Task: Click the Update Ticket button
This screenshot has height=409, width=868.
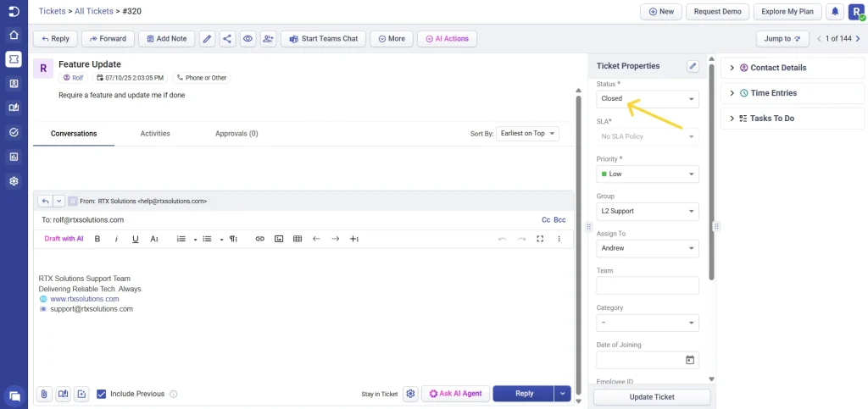Action: (x=652, y=397)
